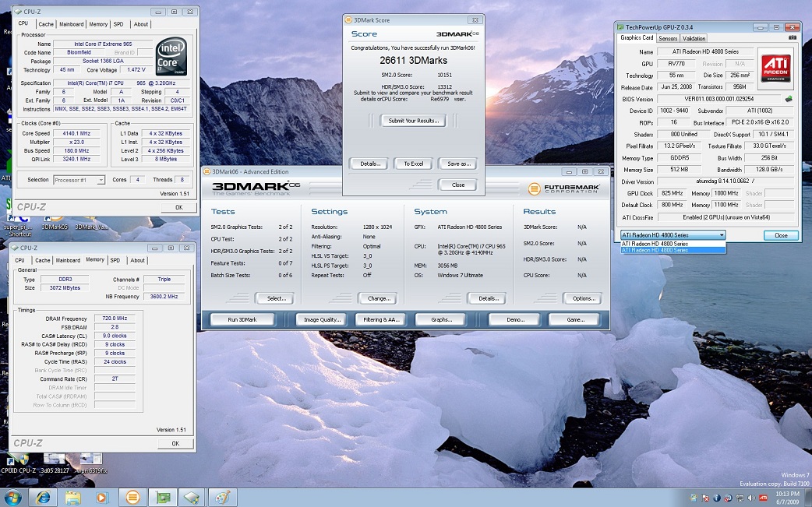812x507 pixels.
Task: Switch to Validation tab in GPU-Z
Action: coord(694,38)
